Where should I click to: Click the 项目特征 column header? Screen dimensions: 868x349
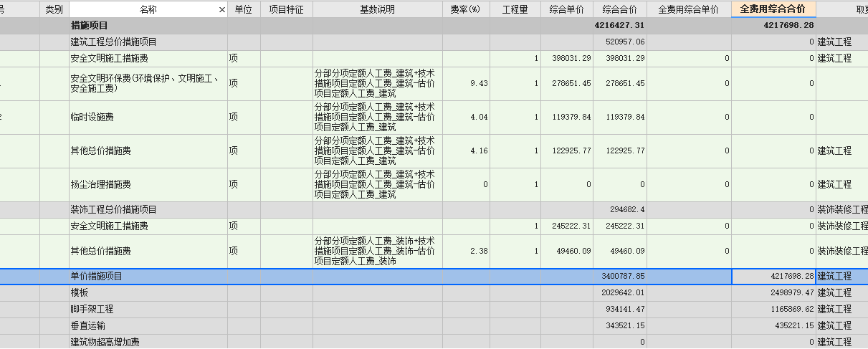286,9
